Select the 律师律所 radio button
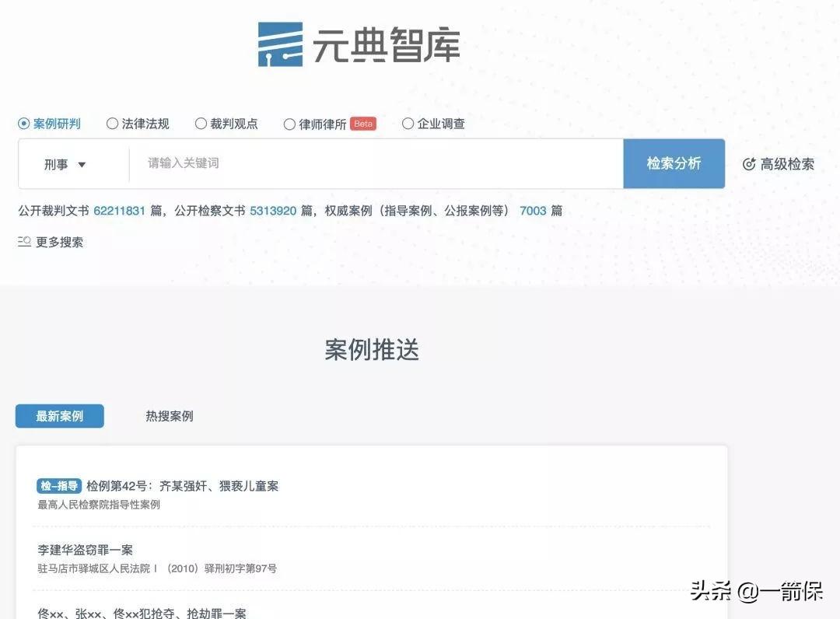The height and width of the screenshot is (619, 840). (289, 124)
